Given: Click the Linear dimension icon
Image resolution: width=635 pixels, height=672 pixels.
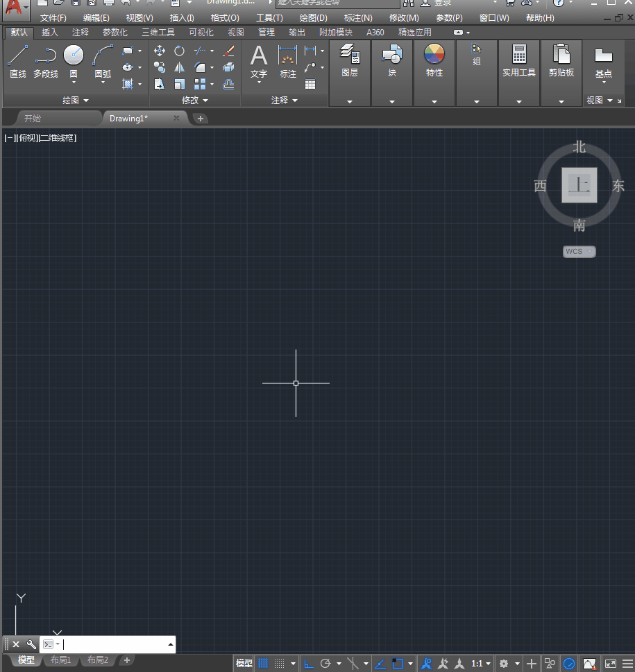Looking at the screenshot, I should click(310, 51).
